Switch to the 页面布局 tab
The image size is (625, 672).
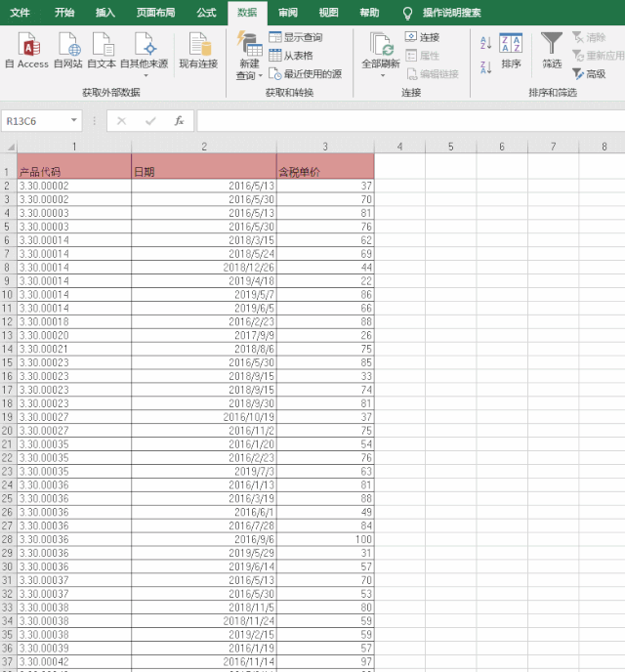(155, 13)
